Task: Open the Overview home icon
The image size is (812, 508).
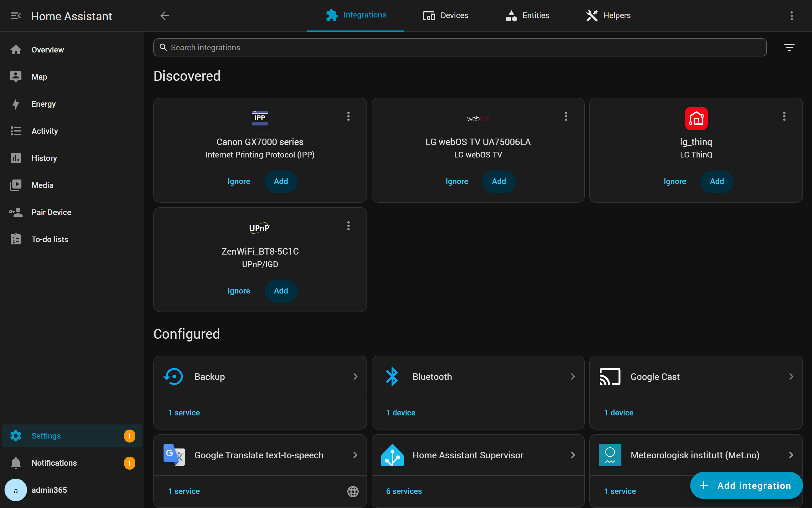Action: point(16,50)
